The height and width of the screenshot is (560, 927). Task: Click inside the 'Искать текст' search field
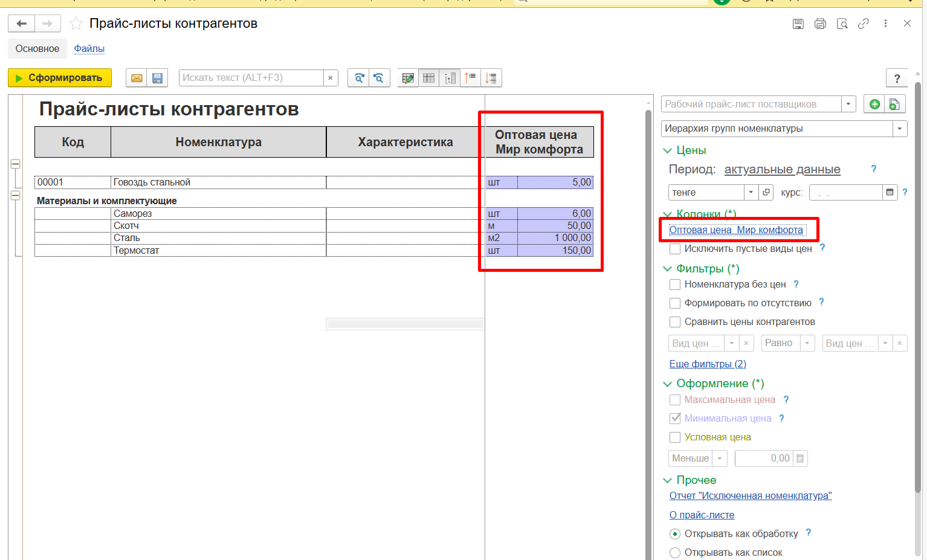click(x=251, y=78)
